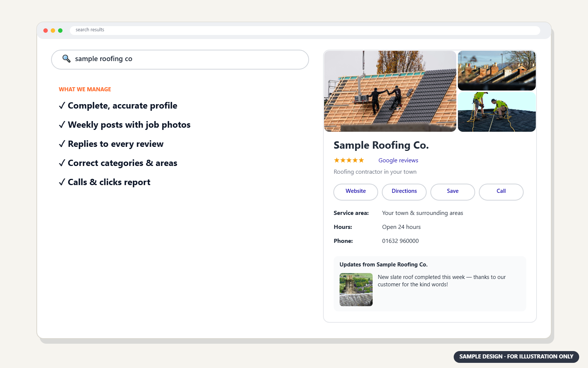The width and height of the screenshot is (588, 368).
Task: Click the 'sample roofing co' search field
Action: tap(180, 60)
